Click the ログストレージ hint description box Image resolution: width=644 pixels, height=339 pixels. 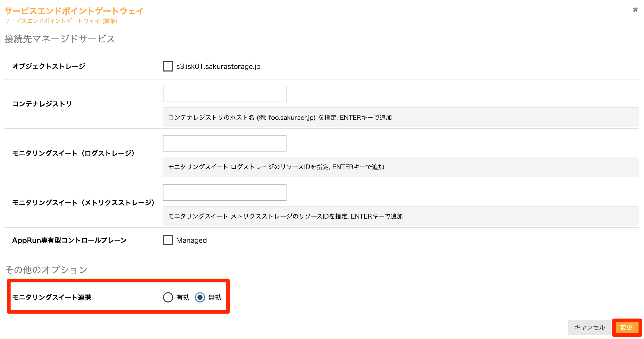(x=276, y=167)
